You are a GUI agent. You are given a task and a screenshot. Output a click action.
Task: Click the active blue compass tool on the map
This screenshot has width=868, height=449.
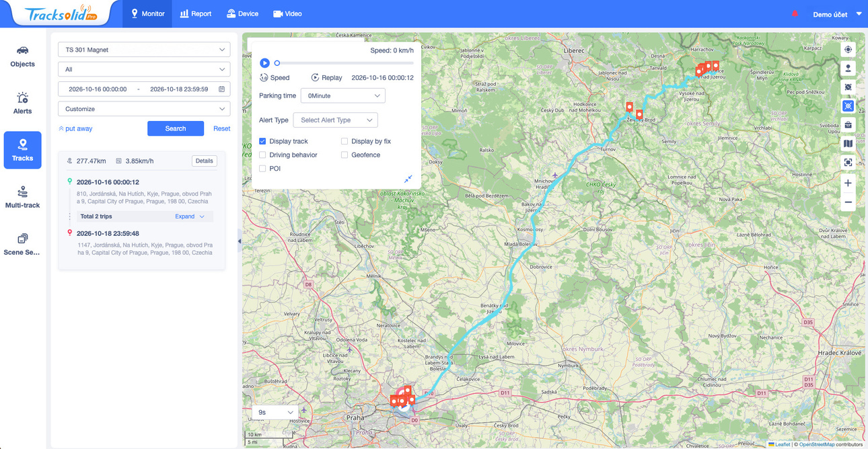click(848, 106)
